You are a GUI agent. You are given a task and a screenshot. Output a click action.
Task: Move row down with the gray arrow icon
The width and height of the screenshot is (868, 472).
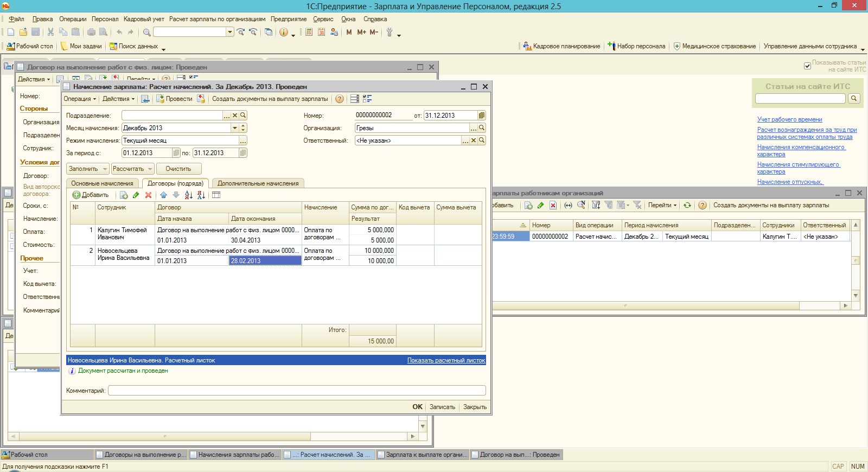176,195
